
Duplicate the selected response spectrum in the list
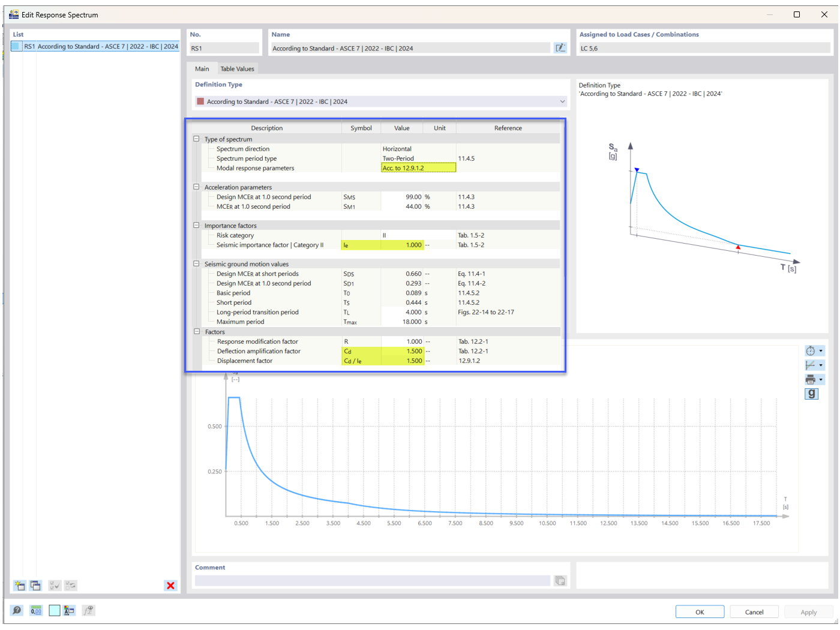[x=35, y=586]
